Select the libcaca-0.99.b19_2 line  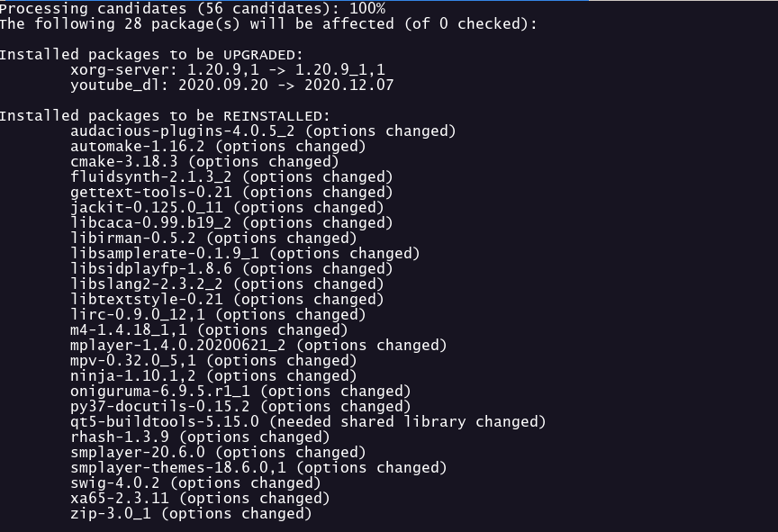(231, 222)
